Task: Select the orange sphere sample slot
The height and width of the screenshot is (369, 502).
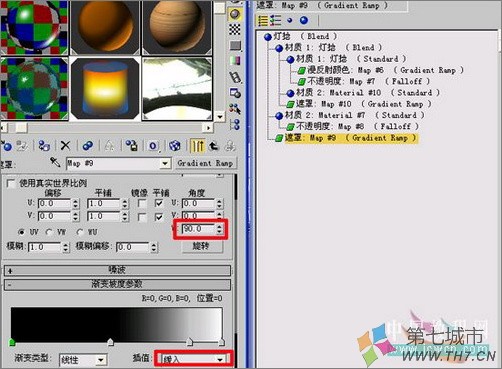Action: point(105,27)
